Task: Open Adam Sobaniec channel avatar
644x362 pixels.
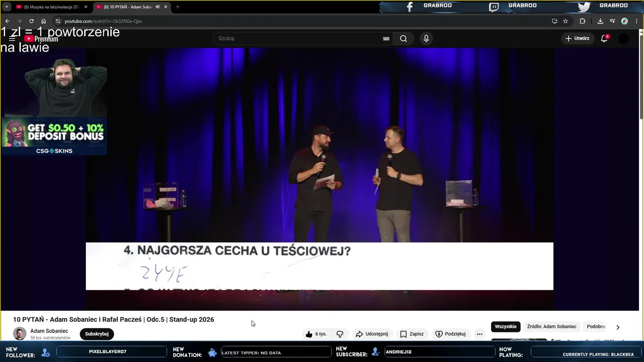Action: pos(20,333)
